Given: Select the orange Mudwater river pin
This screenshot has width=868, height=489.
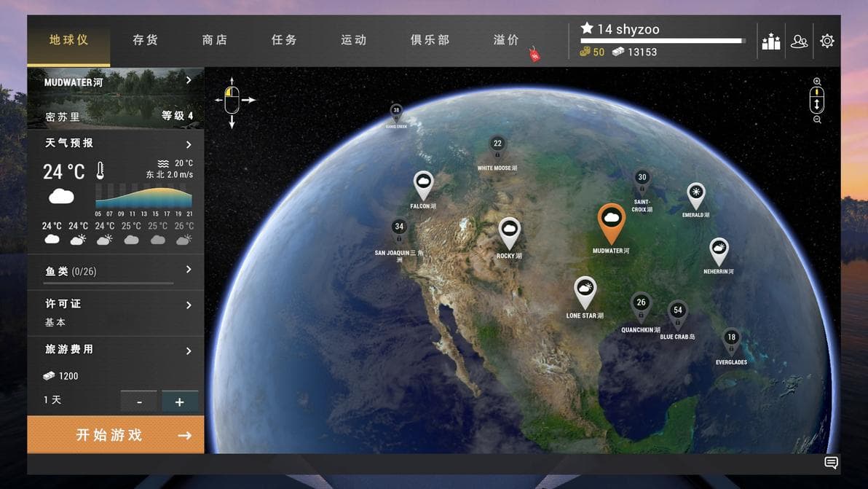Looking at the screenshot, I should point(611,223).
